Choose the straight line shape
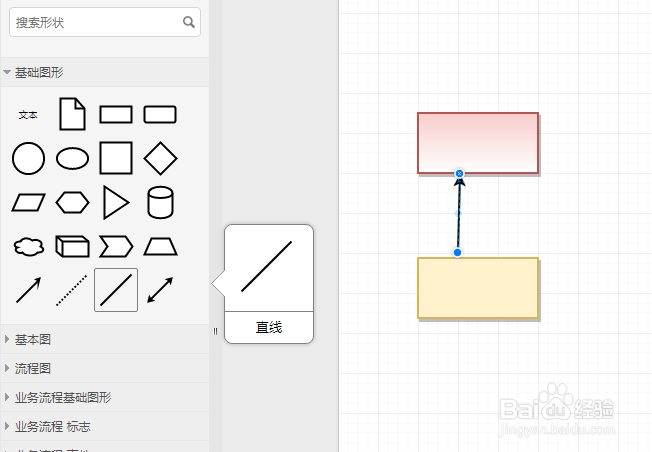 coord(116,290)
